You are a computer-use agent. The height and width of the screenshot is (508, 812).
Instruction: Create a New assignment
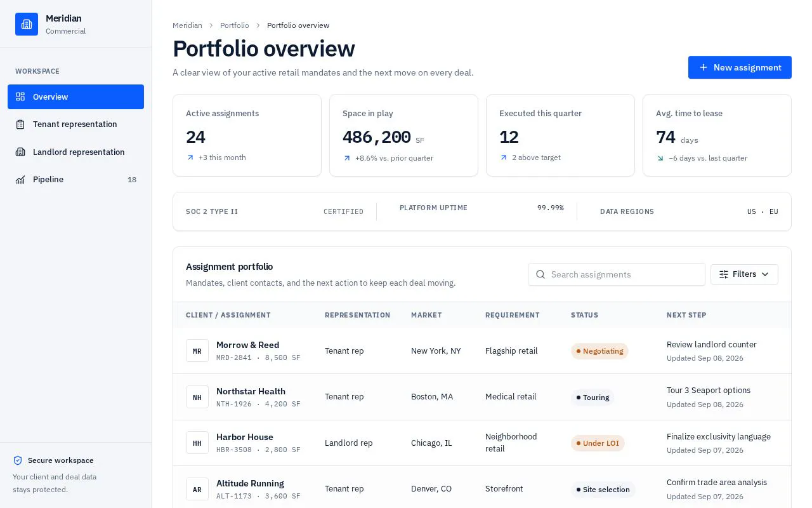click(x=740, y=67)
